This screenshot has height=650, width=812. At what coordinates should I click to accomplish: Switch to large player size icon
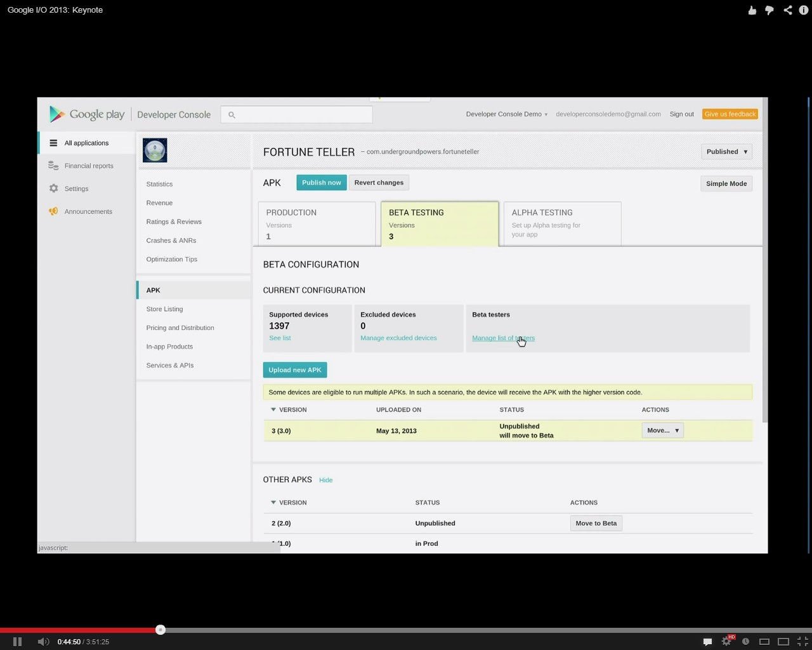click(783, 642)
